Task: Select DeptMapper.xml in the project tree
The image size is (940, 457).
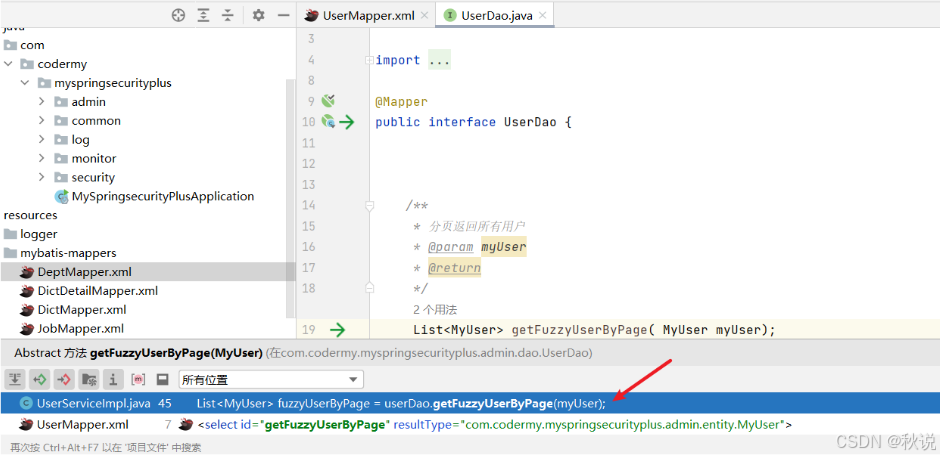Action: tap(85, 272)
